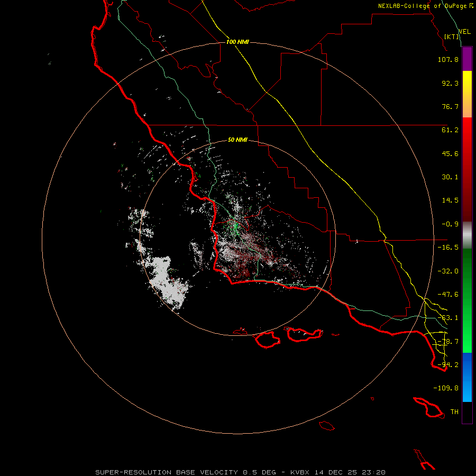Screen dimensions: 476x476
Task: Click the 14.5 value on velocity scale
Action: (450, 200)
